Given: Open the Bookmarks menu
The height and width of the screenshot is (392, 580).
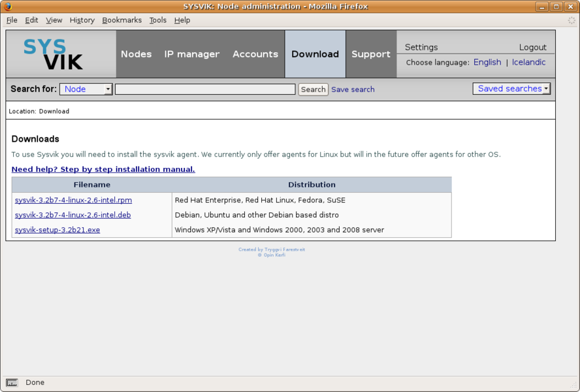Looking at the screenshot, I should [x=121, y=20].
